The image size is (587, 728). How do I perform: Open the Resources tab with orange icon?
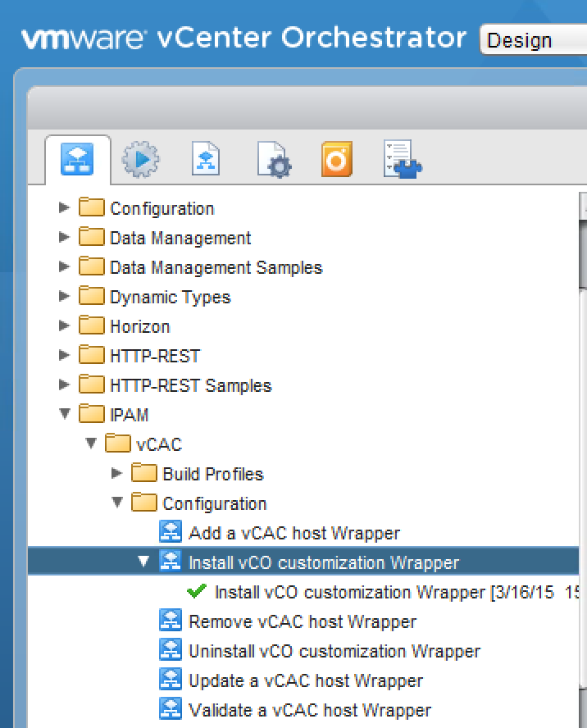coord(337,159)
